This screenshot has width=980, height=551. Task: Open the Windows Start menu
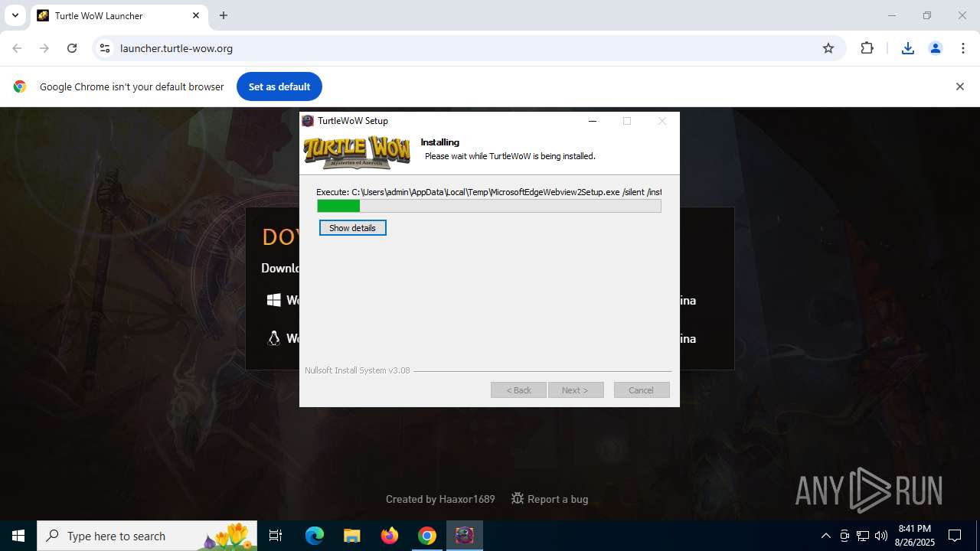coord(18,536)
